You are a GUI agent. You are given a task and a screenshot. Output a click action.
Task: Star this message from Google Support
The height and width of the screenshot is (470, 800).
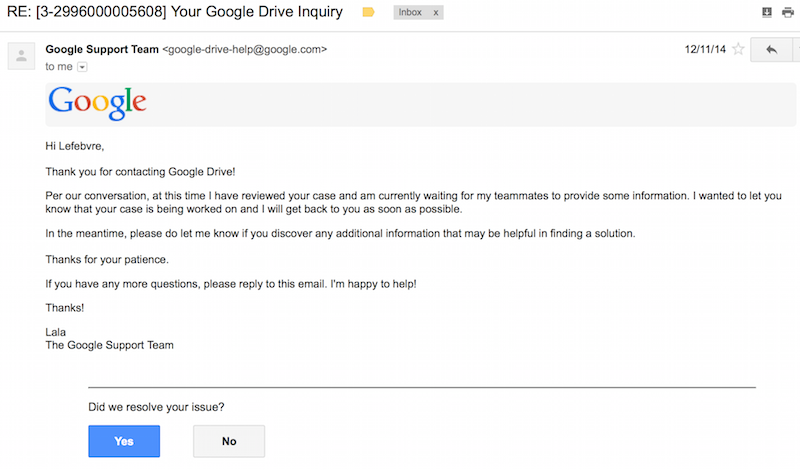pyautogui.click(x=738, y=49)
